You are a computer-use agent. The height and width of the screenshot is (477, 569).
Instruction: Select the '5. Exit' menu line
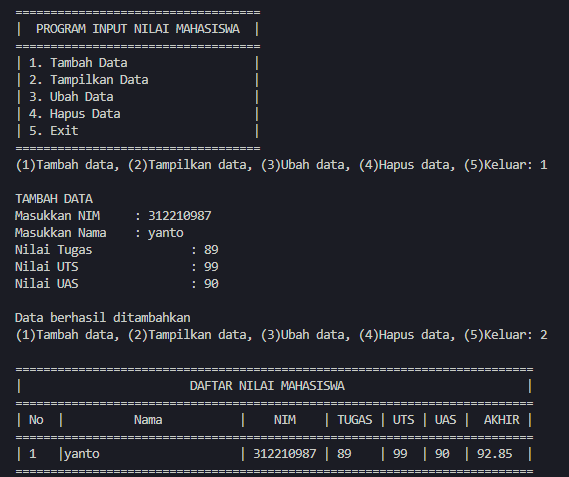pos(53,131)
